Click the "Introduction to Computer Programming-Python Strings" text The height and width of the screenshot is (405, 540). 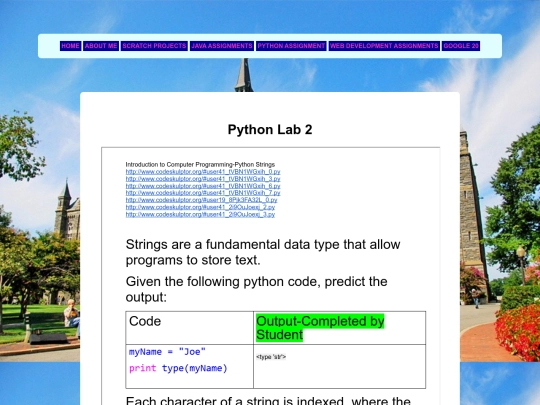point(200,165)
